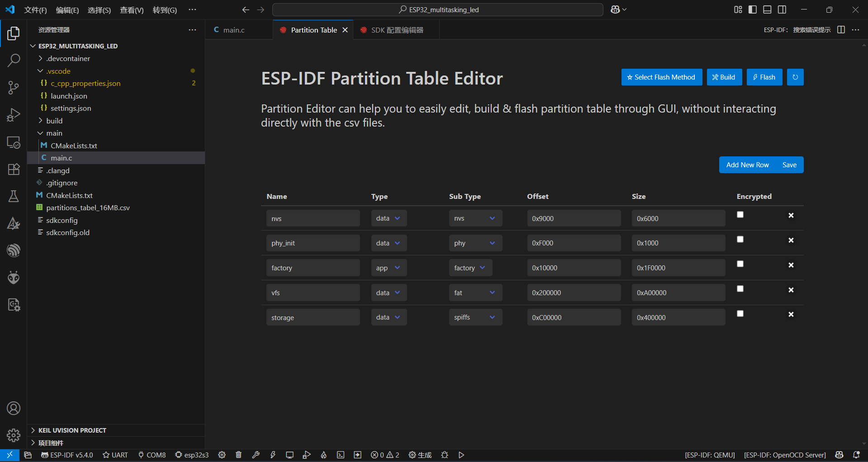Open Type dropdown for factory row
This screenshot has width=868, height=462.
pos(389,268)
